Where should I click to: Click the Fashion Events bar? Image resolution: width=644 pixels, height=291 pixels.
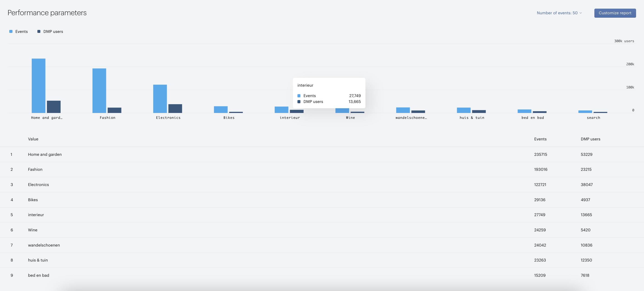point(99,91)
